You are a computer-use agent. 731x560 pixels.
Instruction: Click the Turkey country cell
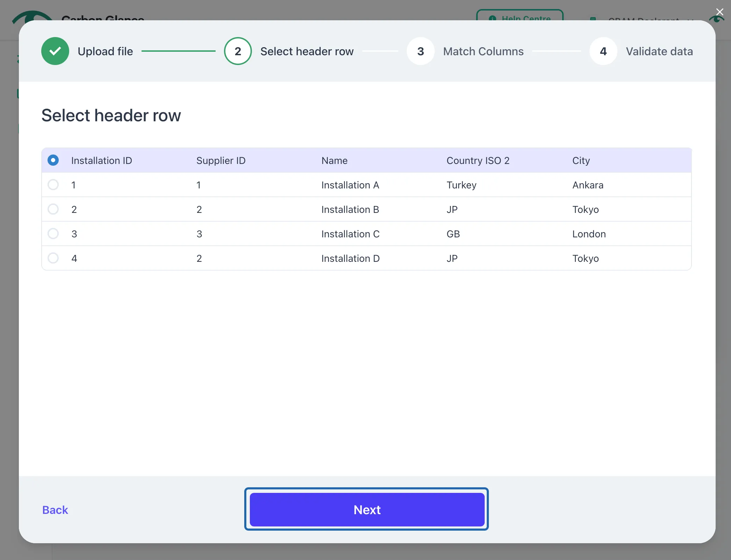(x=462, y=185)
